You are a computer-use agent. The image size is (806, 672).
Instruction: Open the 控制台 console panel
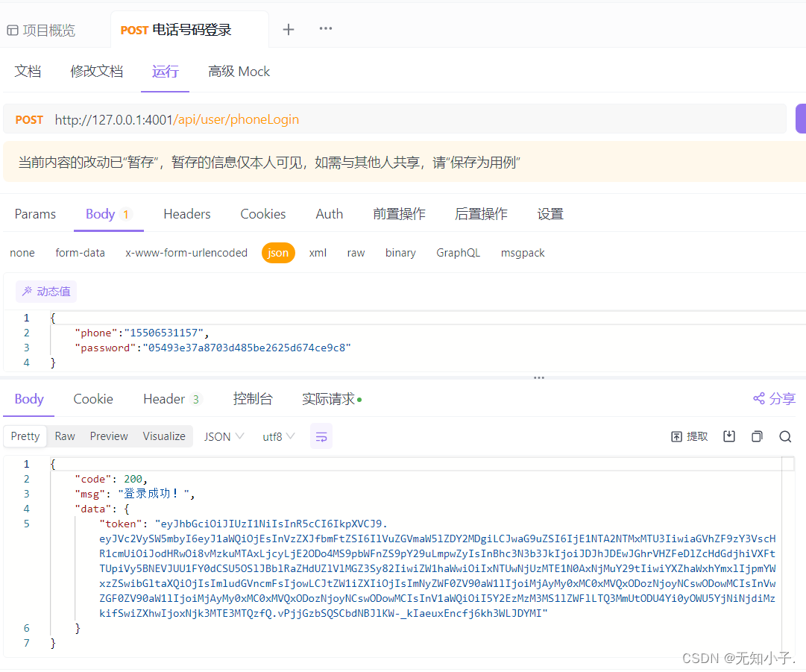click(x=253, y=399)
